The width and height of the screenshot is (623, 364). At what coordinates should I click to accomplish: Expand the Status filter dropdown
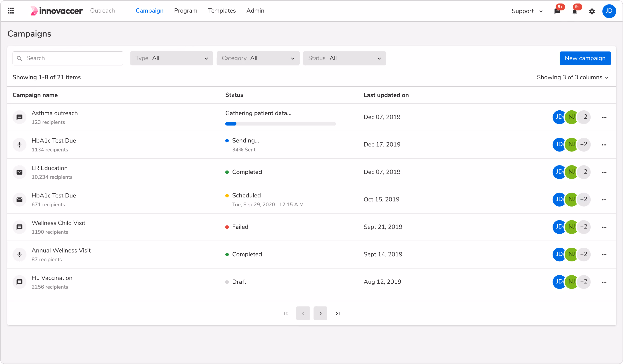click(x=344, y=58)
